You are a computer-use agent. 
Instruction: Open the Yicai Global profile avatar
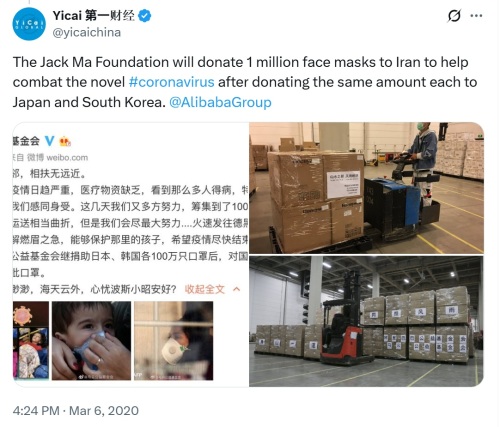29,24
